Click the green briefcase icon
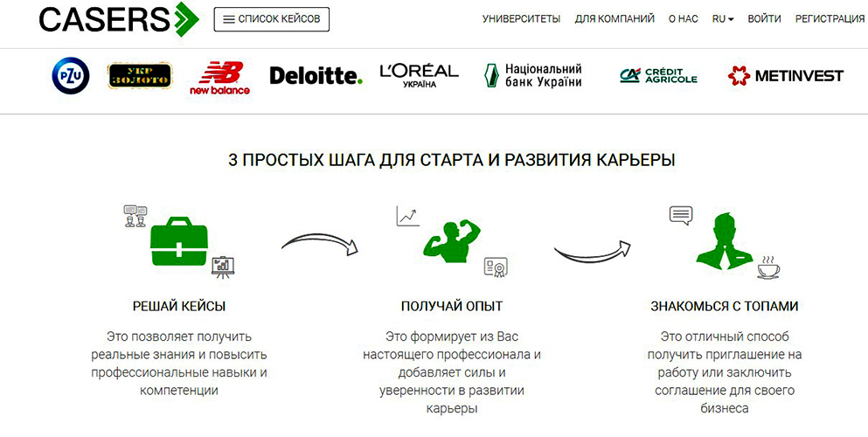Image resolution: width=868 pixels, height=437 pixels. pyautogui.click(x=179, y=241)
